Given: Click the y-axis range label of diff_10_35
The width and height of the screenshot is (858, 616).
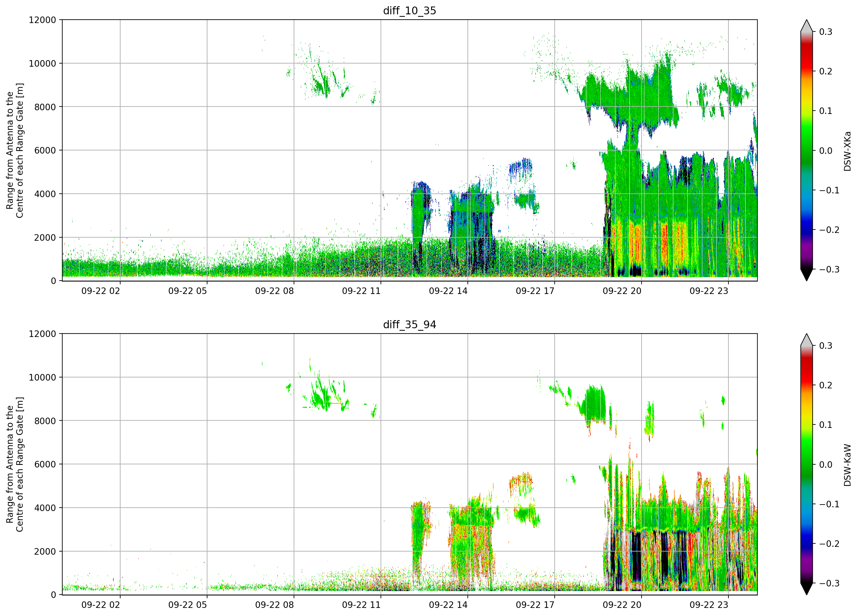Looking at the screenshot, I should pyautogui.click(x=15, y=150).
